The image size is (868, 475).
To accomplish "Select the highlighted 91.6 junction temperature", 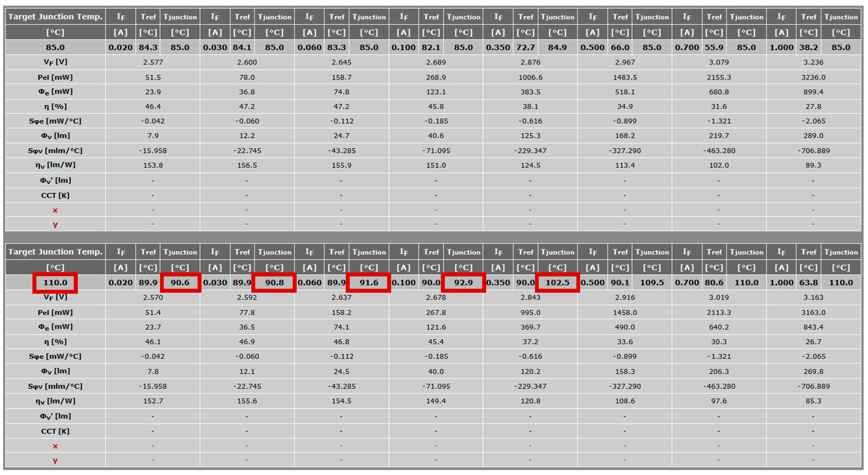I will pyautogui.click(x=369, y=283).
